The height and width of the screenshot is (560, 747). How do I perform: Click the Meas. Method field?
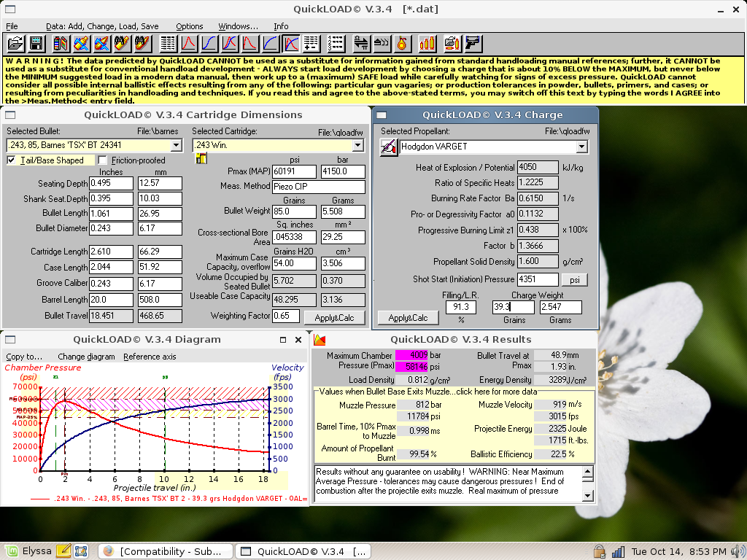pos(319,187)
